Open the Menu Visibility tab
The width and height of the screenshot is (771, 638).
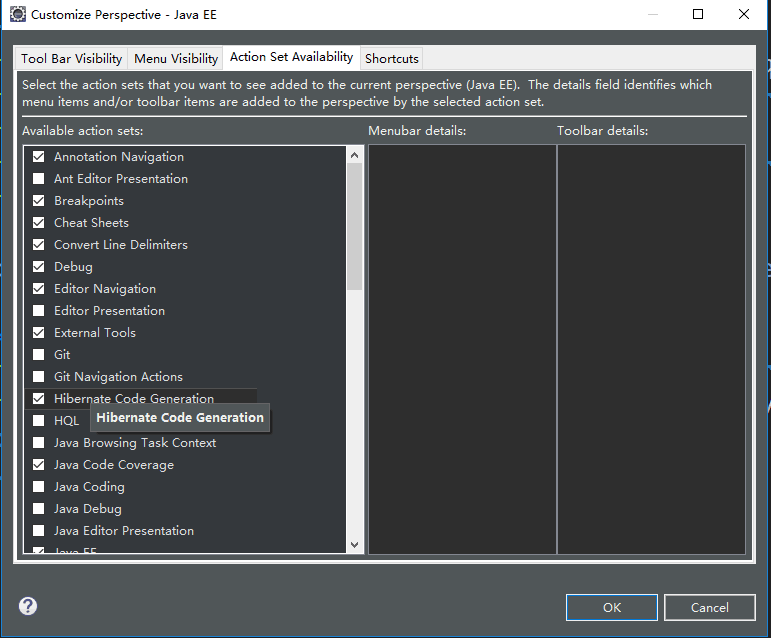(x=176, y=59)
